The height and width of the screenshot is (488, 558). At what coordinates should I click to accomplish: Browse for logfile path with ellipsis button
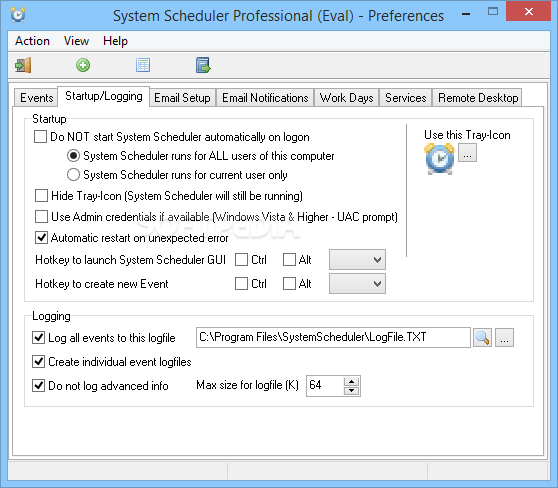[504, 337]
